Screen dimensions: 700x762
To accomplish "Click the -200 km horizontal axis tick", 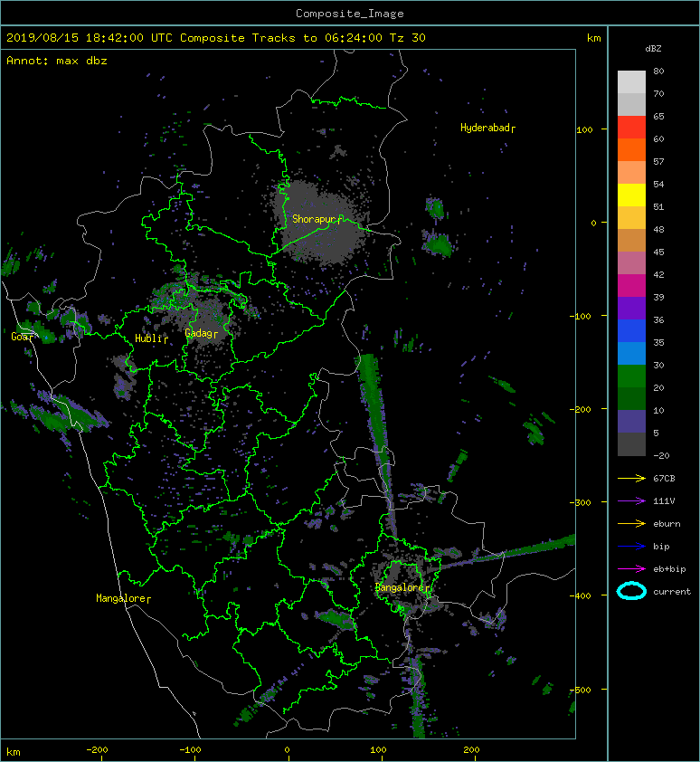I will (x=97, y=750).
